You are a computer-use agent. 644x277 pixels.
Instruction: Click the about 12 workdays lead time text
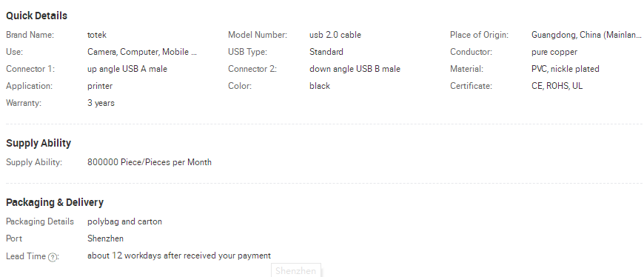179,256
